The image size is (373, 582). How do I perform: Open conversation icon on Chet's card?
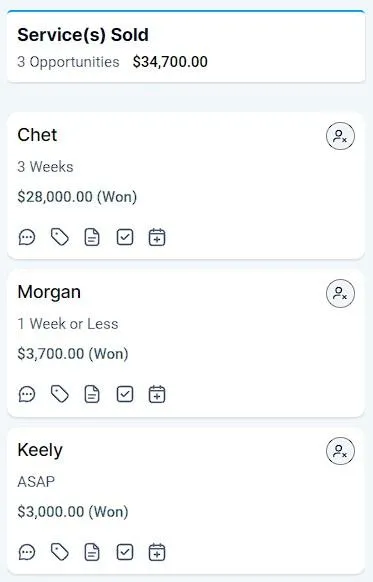(x=27, y=237)
